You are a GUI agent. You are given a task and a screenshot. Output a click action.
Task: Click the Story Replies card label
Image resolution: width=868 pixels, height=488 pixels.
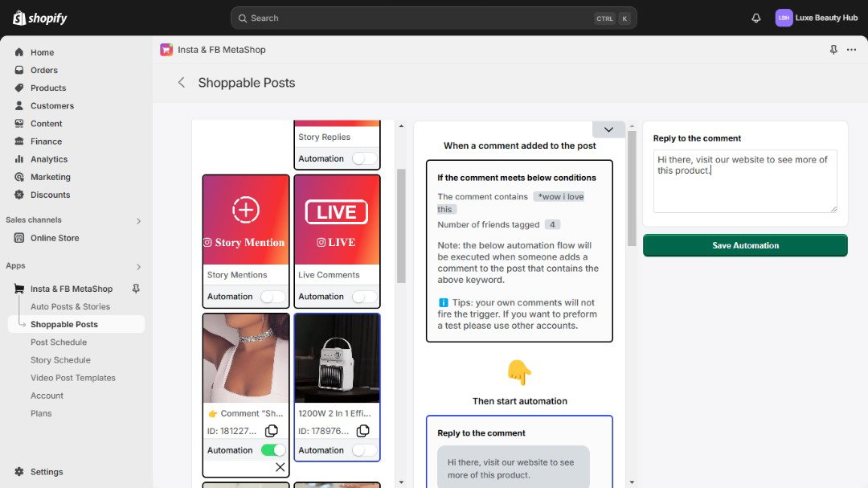click(x=325, y=137)
